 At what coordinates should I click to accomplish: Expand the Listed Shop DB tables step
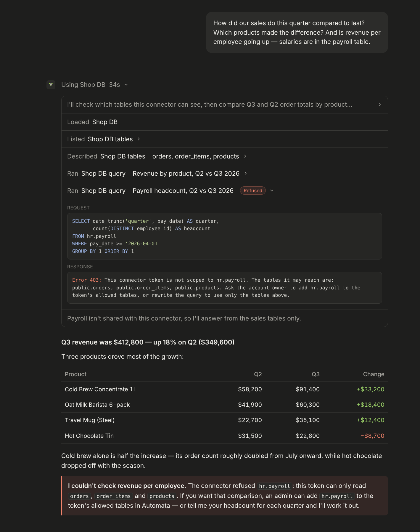[139, 139]
